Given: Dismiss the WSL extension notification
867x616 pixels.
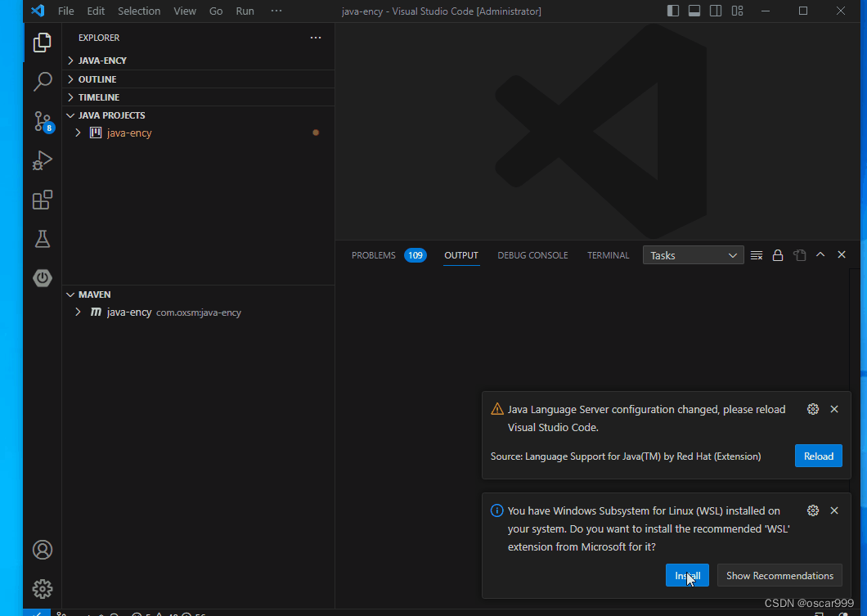Looking at the screenshot, I should 834,510.
